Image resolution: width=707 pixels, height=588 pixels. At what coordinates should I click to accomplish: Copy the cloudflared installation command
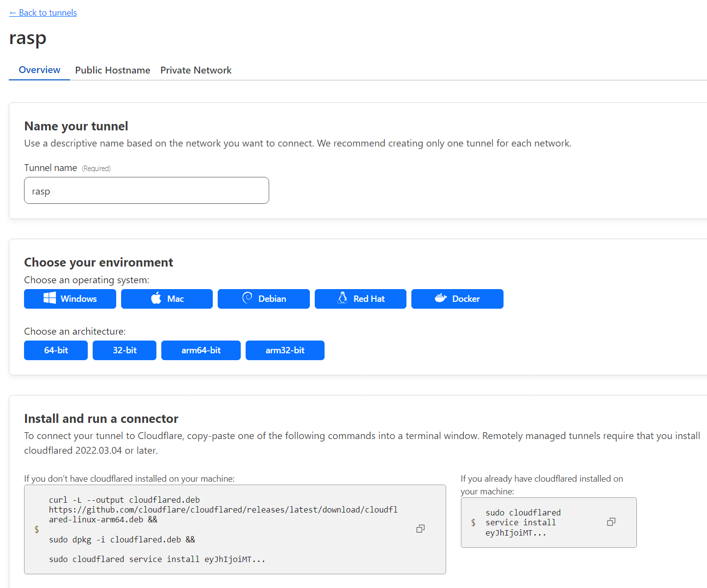420,529
